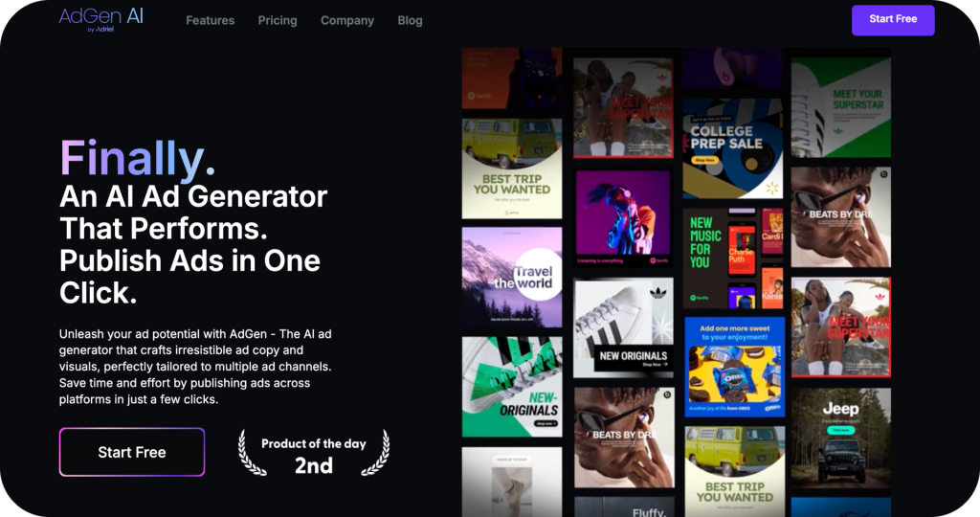Image resolution: width=980 pixels, height=517 pixels.
Task: Click the Product of the day 2nd badge
Action: point(314,453)
